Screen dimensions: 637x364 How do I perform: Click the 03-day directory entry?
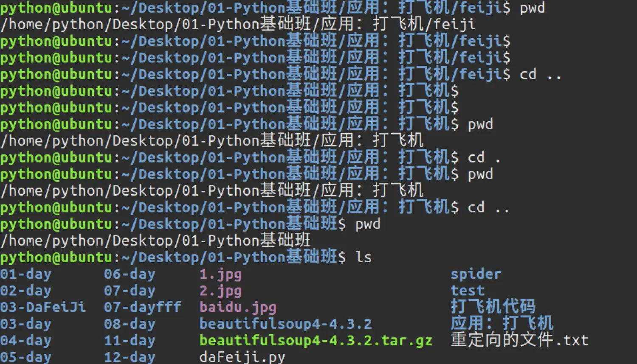25,324
